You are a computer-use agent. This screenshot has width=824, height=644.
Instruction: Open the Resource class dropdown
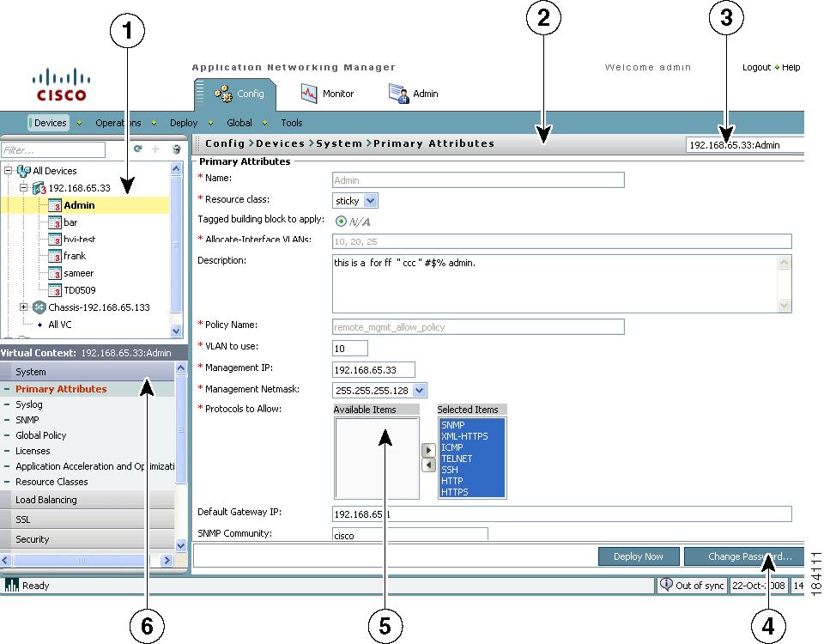click(x=371, y=200)
